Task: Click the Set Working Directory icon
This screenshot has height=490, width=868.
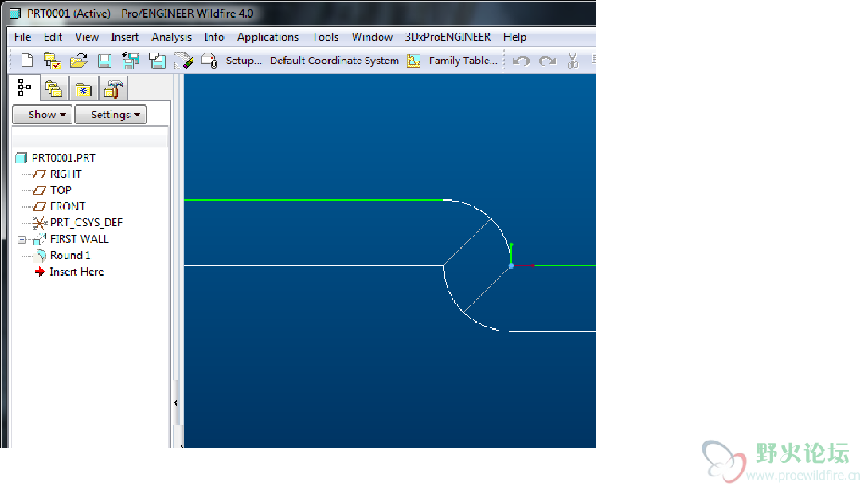Action: [x=52, y=61]
